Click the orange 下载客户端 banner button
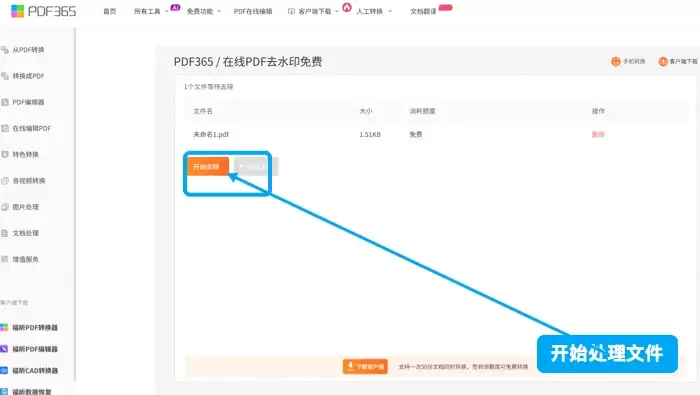The image size is (700, 395). tap(365, 366)
